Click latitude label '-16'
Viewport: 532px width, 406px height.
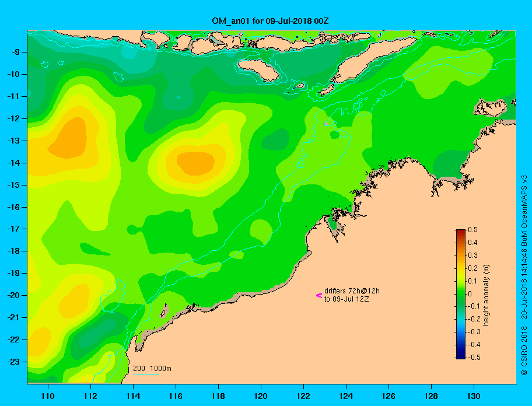pos(13,207)
